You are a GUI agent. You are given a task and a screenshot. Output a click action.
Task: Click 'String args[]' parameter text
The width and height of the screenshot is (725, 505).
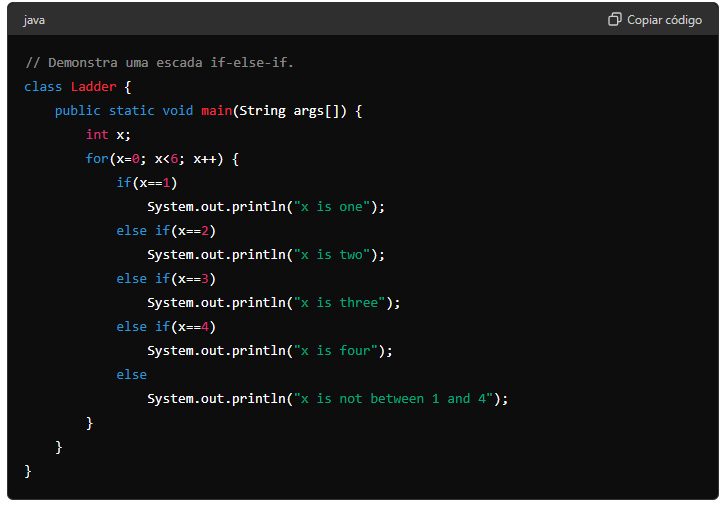point(290,111)
